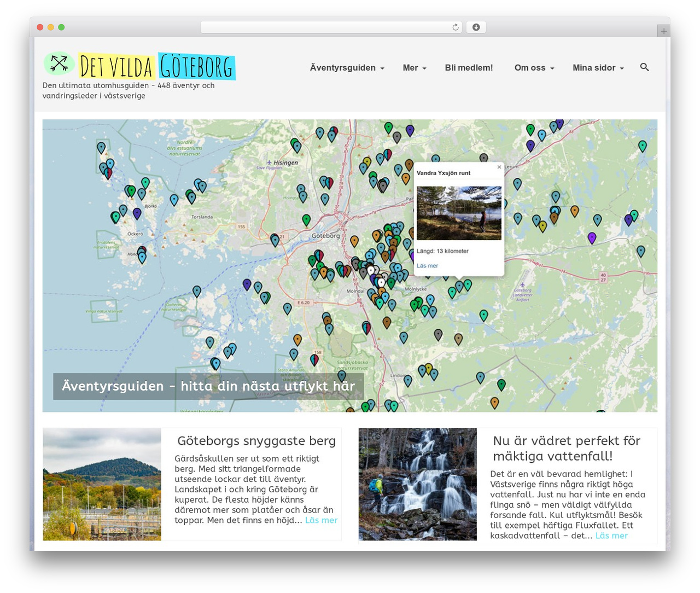
Task: Select the map pin near Öckerö island
Action: point(137,213)
